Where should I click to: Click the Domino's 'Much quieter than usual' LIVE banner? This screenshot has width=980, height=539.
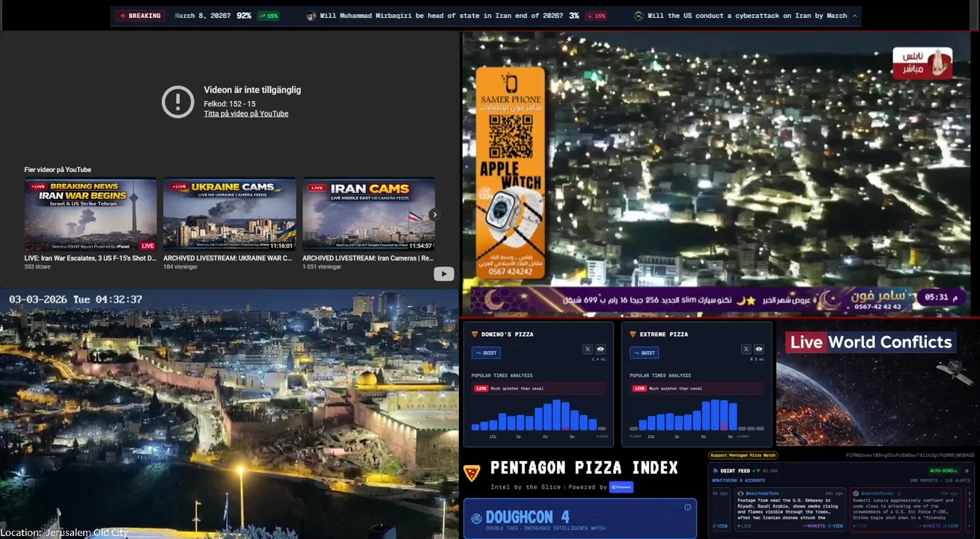[x=538, y=389]
